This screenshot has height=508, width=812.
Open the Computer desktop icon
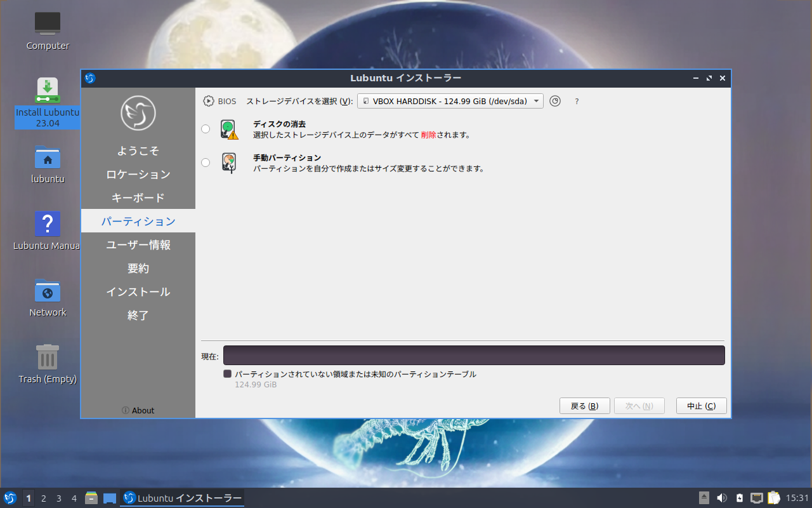tap(48, 31)
